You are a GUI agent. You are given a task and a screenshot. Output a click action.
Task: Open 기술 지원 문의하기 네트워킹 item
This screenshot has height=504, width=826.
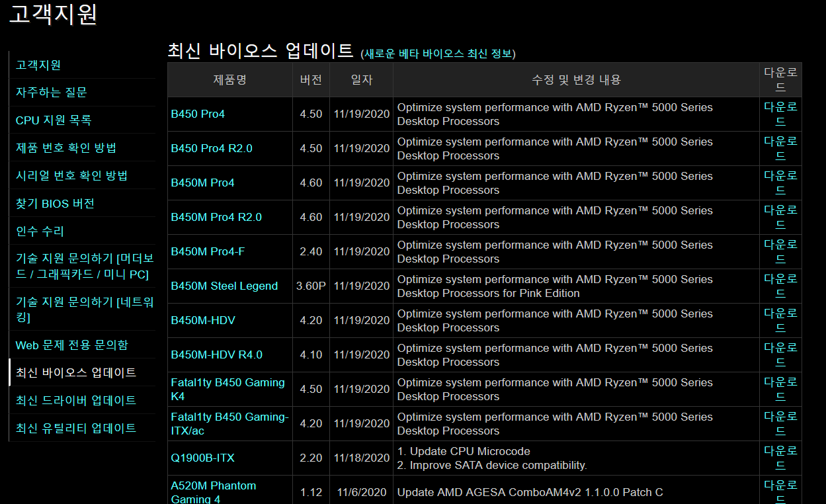point(85,309)
